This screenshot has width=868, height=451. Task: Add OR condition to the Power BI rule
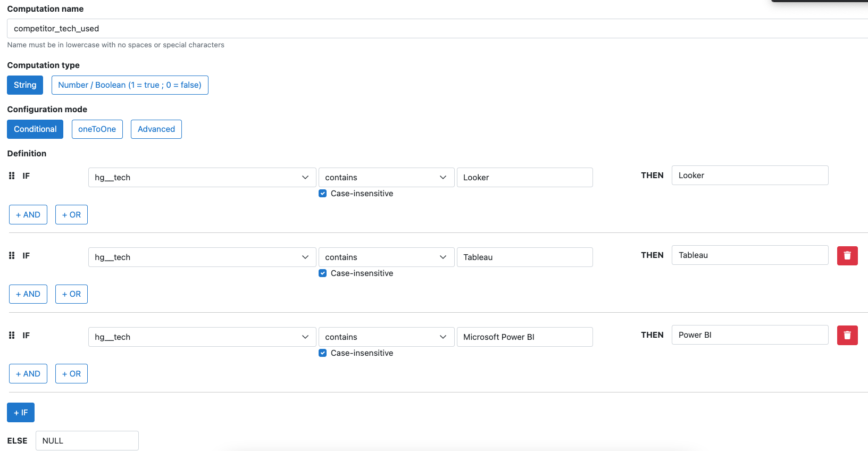click(x=71, y=374)
